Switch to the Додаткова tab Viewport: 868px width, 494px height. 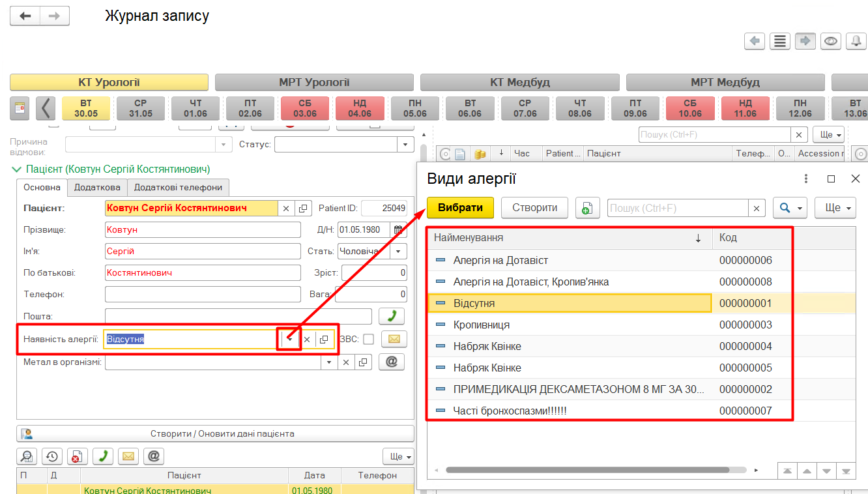click(97, 188)
